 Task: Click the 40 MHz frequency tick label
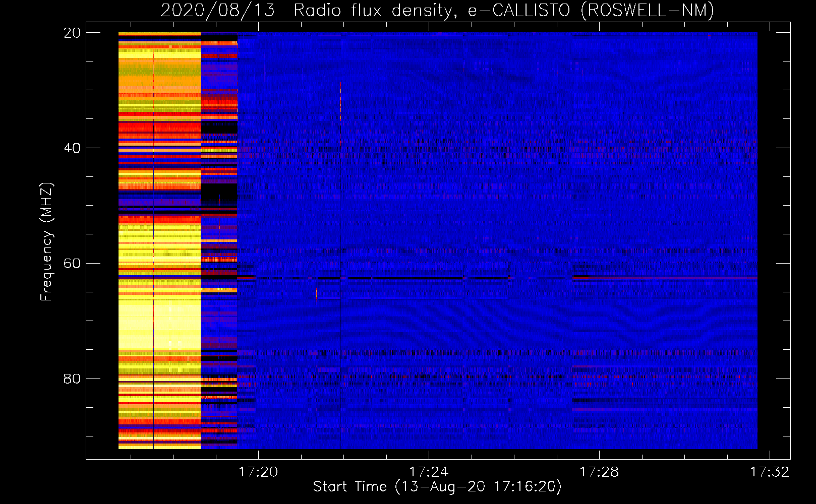click(x=72, y=148)
